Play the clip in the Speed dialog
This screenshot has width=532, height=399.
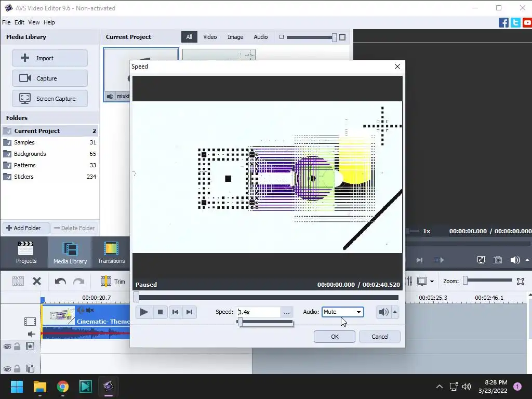[x=144, y=312]
